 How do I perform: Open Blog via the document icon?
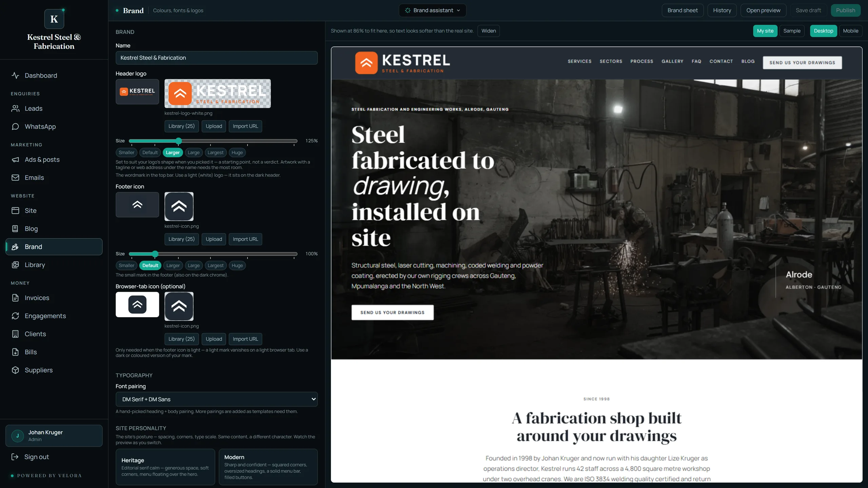click(15, 229)
